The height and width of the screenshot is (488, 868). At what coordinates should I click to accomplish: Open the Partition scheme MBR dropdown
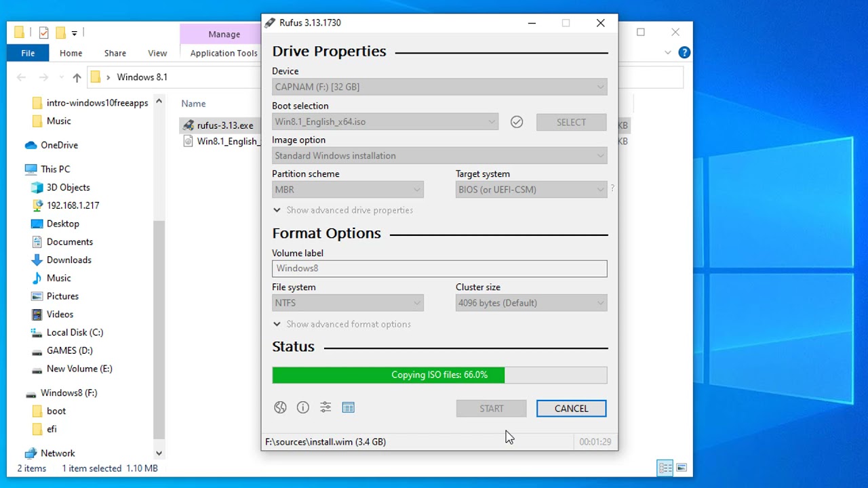[348, 190]
